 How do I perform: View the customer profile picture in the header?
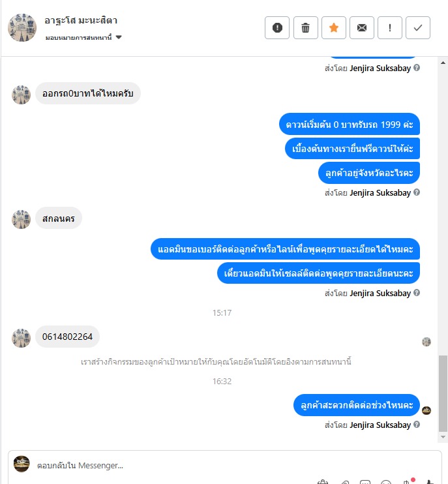(x=22, y=27)
